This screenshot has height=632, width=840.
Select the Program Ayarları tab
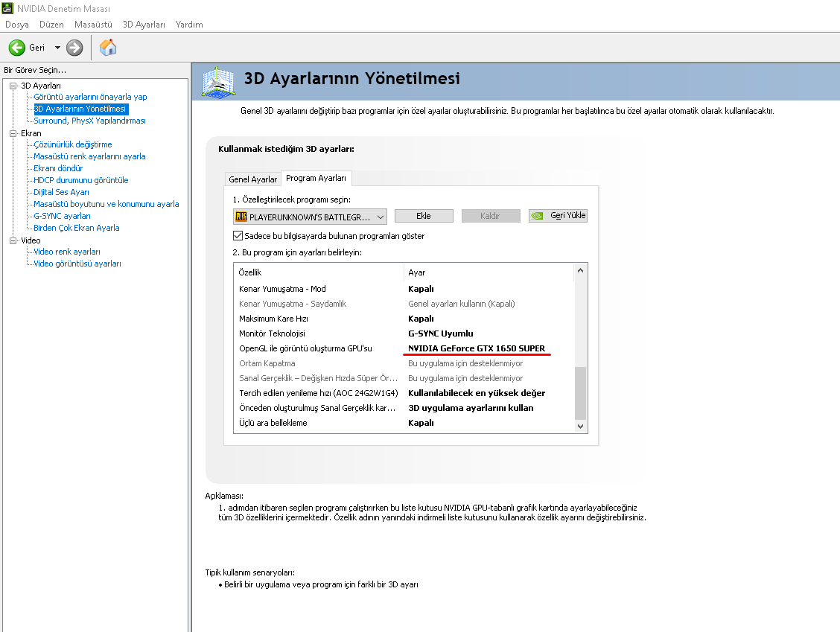pos(316,178)
